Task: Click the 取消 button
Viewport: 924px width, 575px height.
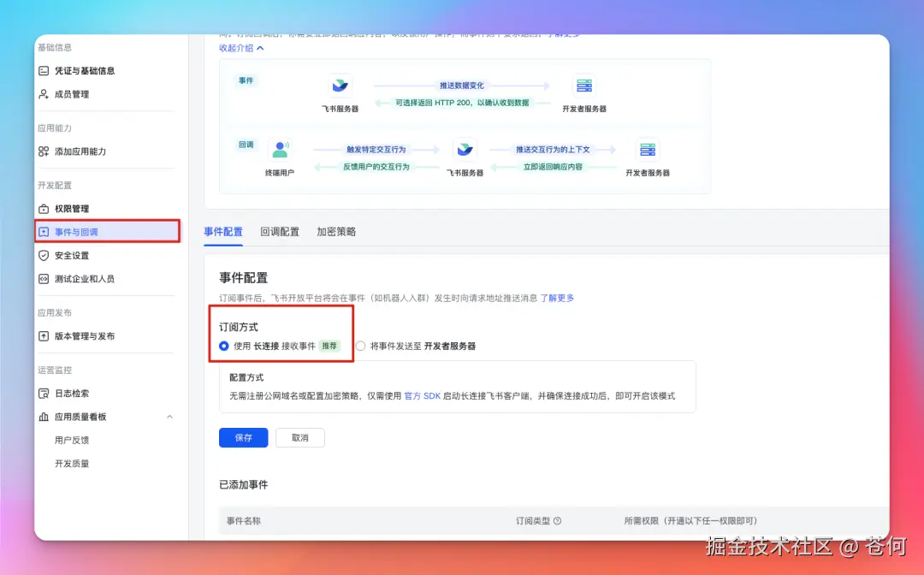Action: point(299,437)
